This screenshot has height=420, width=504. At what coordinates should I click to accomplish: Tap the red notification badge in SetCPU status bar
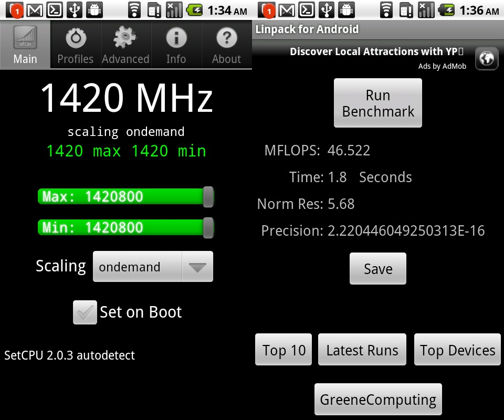[17, 12]
